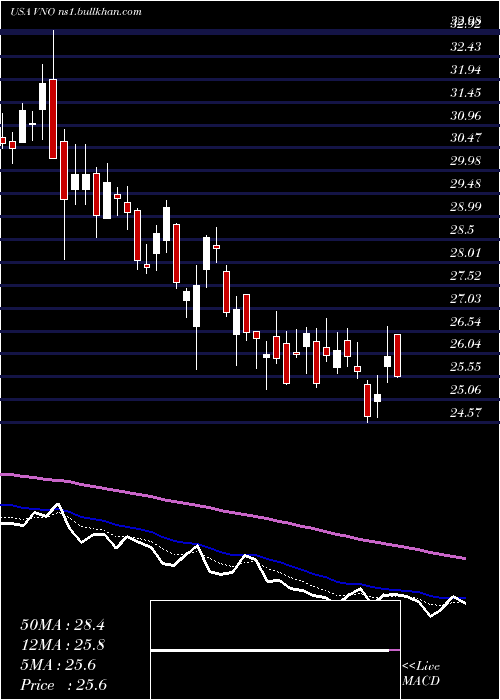Image resolution: width=500 pixels, height=700 pixels.
Task: Select the 24.57 lowest price label
Action: pyautogui.click(x=466, y=412)
